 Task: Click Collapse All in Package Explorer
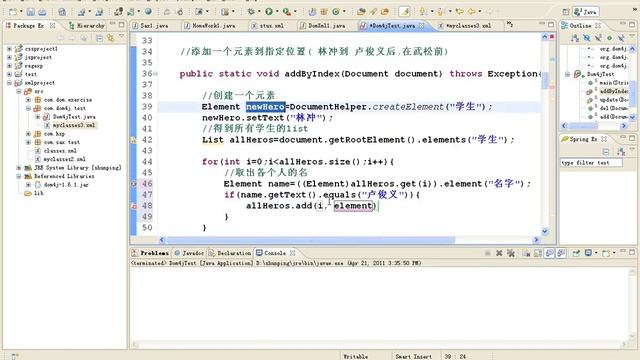tap(99, 38)
